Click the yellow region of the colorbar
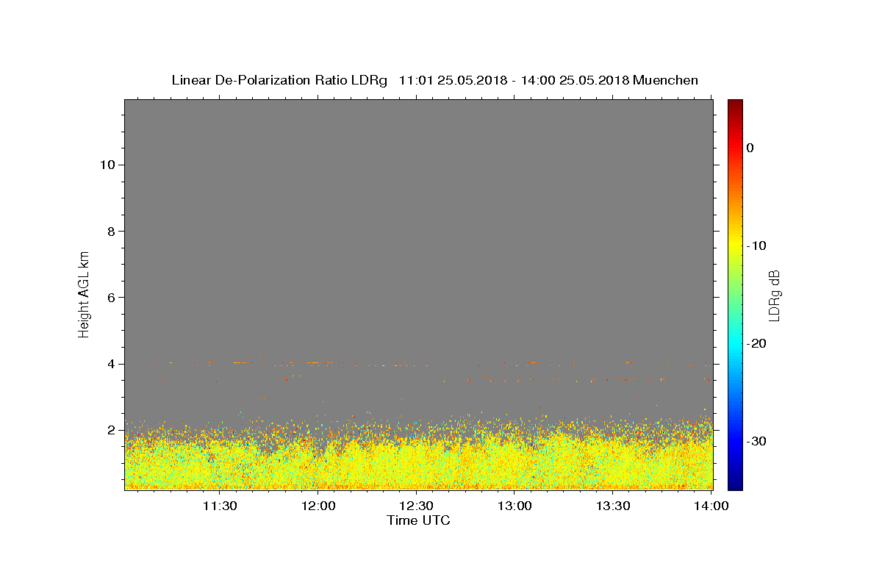Viewport: 882px width, 588px height. tap(735, 243)
